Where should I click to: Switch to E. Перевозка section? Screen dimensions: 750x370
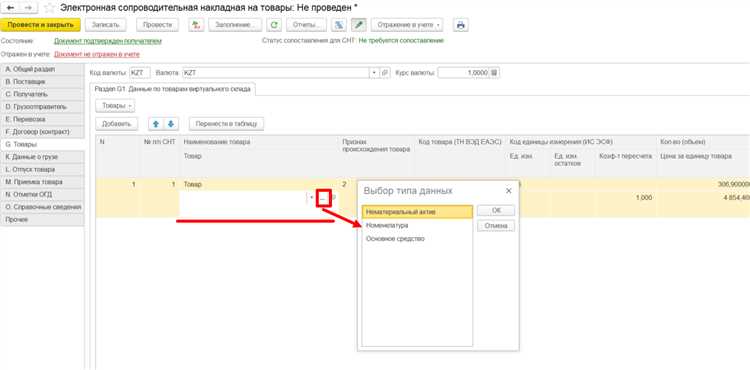pos(42,119)
